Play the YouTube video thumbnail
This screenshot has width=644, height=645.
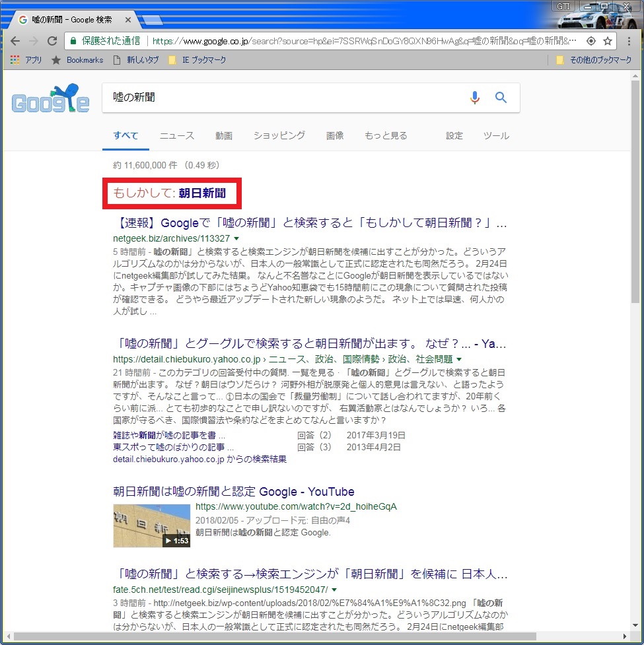click(x=151, y=526)
